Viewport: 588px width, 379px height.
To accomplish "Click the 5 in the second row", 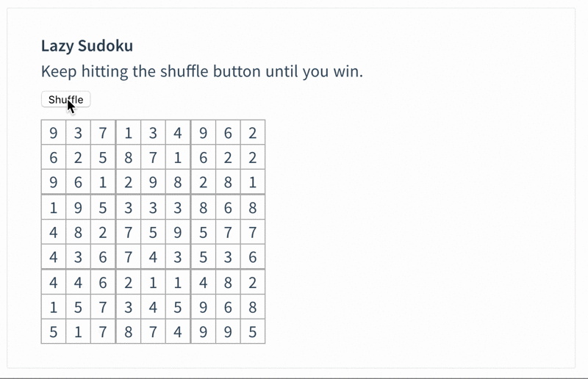I will click(103, 158).
